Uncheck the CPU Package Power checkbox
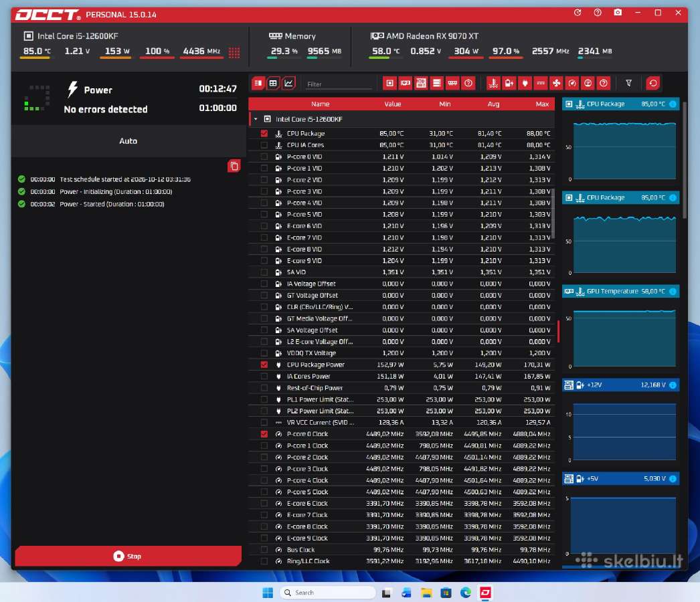The width and height of the screenshot is (700, 602). pyautogui.click(x=264, y=365)
